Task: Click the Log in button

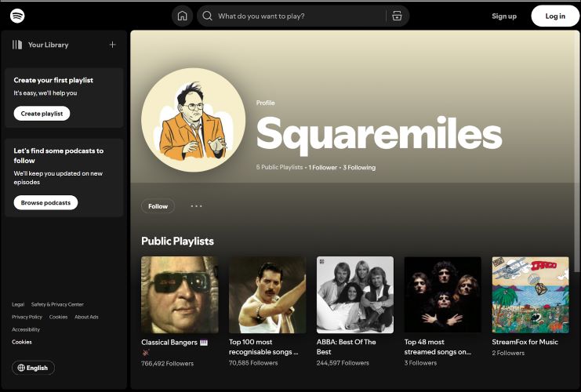Action: point(555,16)
